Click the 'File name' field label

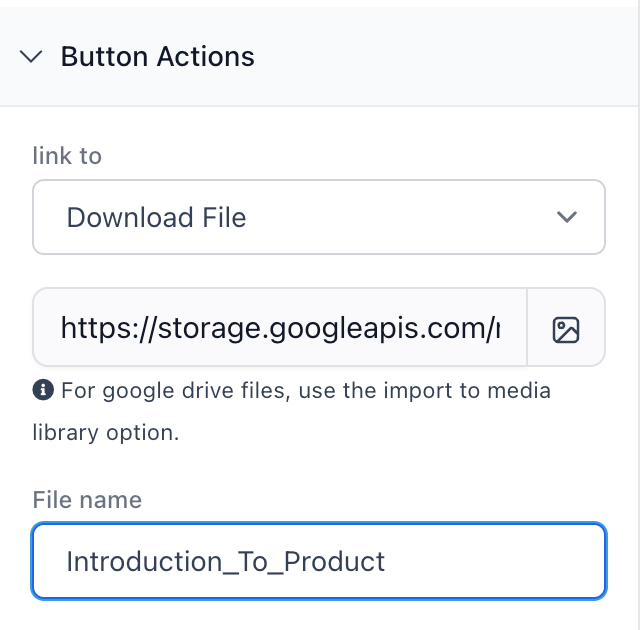coord(87,499)
